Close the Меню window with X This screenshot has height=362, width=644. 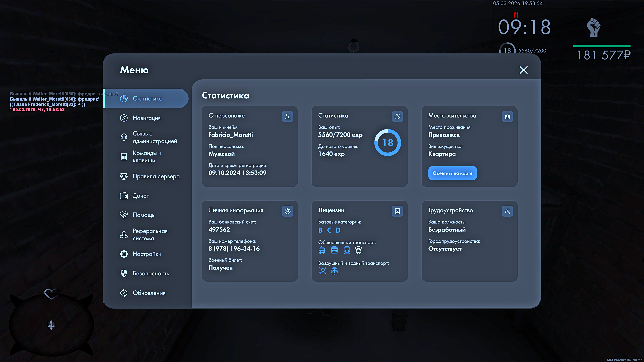(524, 70)
